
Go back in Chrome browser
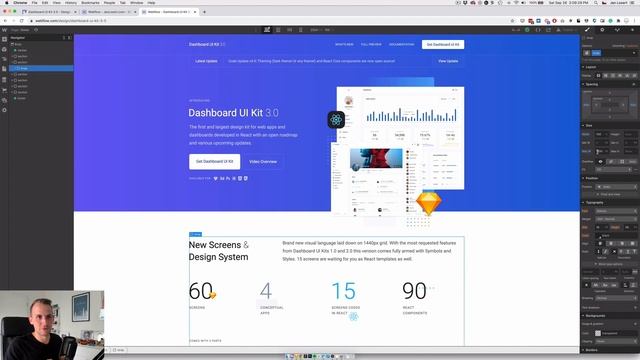coord(5,20)
